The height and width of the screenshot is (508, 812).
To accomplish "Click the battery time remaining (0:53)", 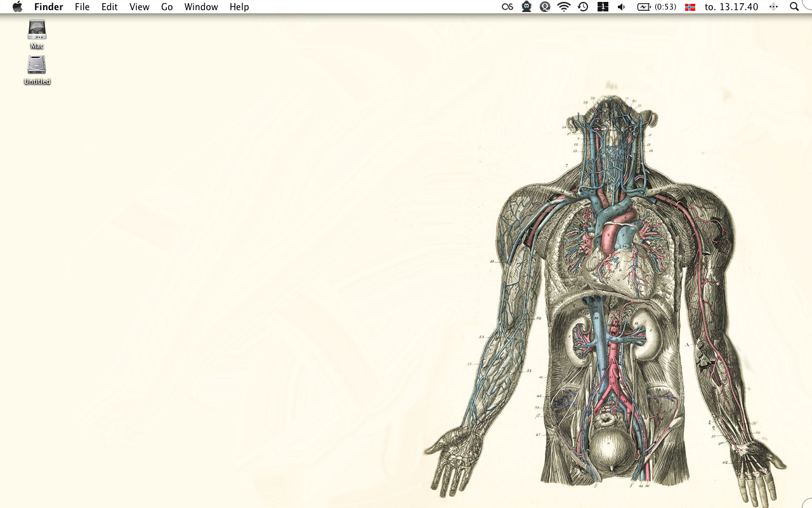I will 665,7.
